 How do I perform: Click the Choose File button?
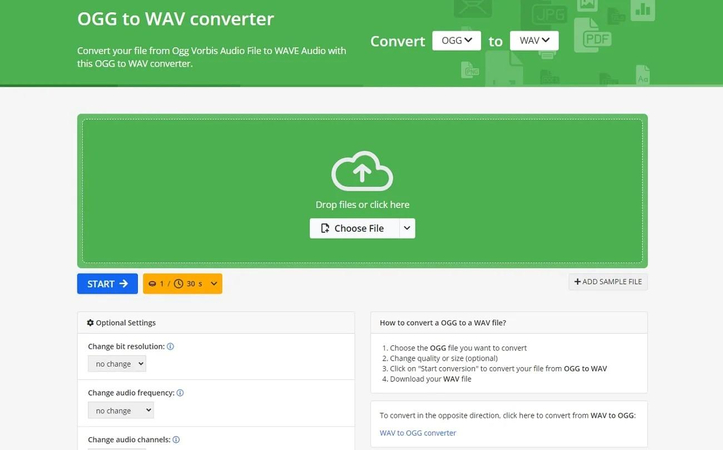click(x=354, y=228)
